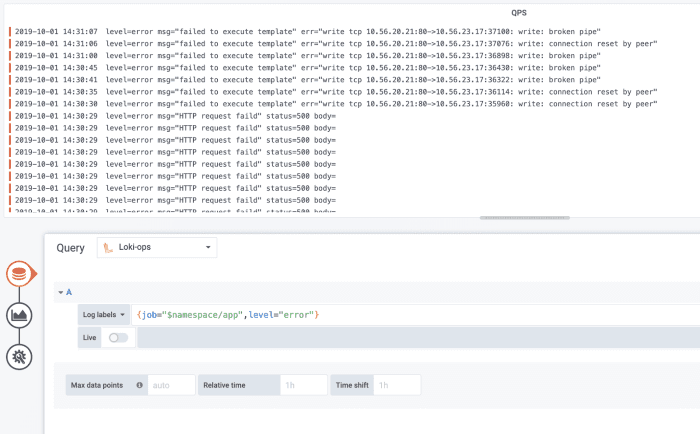Screen dimensions: 700x434
Task: Expand the Log labels selector
Action: pyautogui.click(x=103, y=315)
